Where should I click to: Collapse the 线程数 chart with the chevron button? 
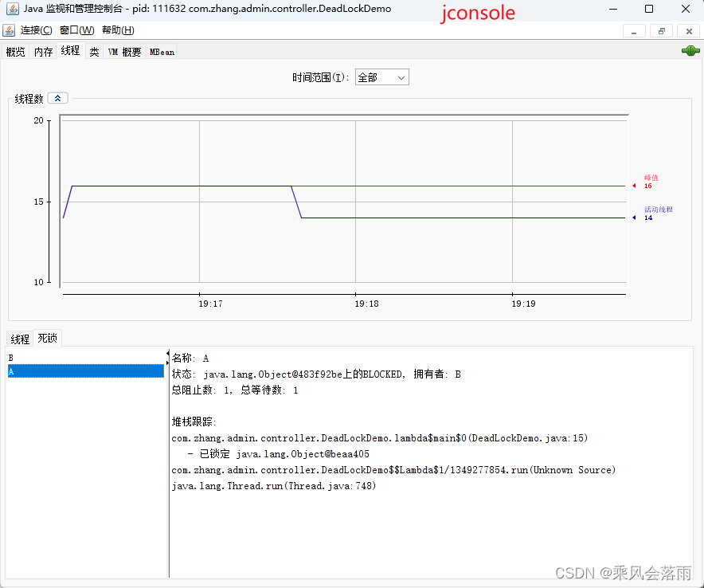tap(58, 98)
